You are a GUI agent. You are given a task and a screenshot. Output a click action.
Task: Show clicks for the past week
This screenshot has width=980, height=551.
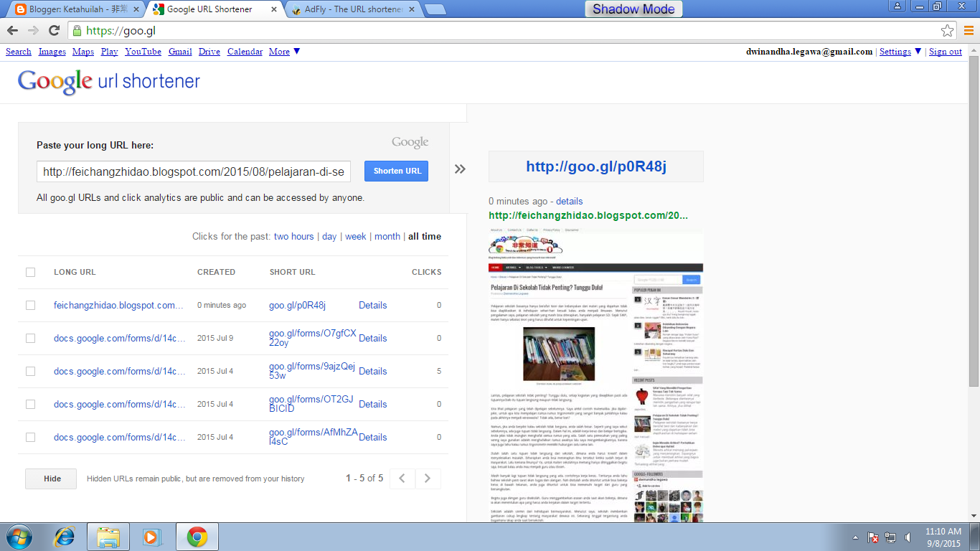[x=356, y=236]
